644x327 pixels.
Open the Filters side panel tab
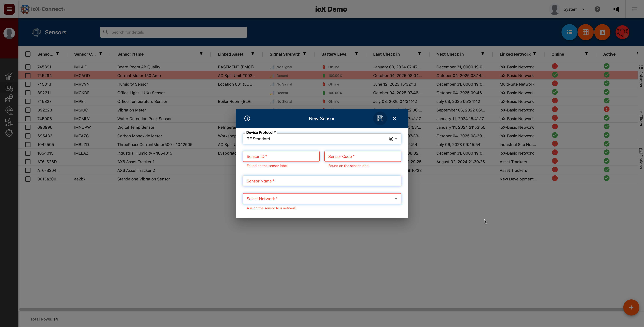tap(641, 118)
